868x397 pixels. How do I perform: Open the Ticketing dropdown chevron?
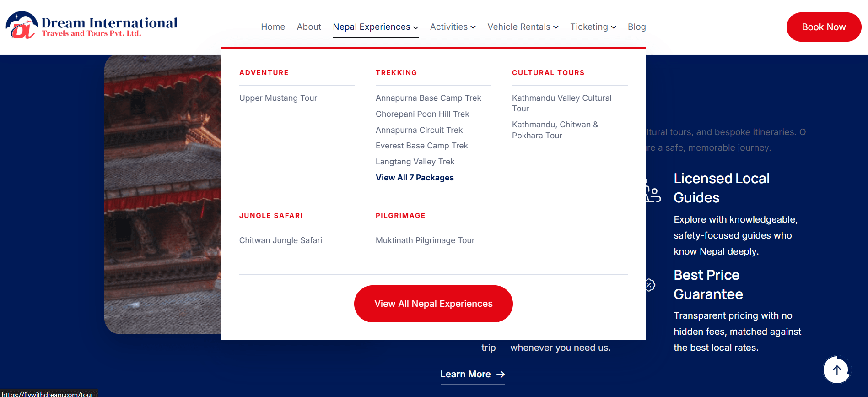(613, 27)
